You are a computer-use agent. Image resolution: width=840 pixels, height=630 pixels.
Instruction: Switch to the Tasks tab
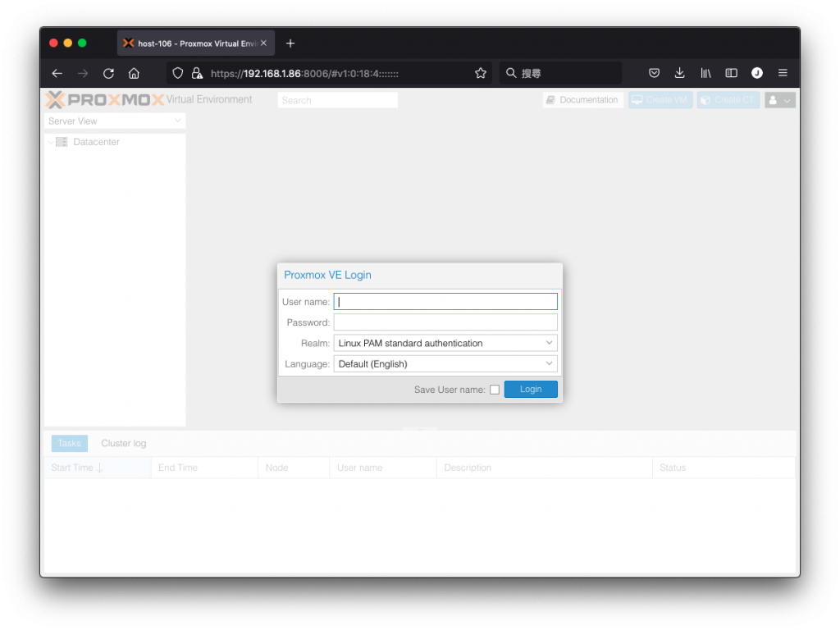tap(69, 444)
